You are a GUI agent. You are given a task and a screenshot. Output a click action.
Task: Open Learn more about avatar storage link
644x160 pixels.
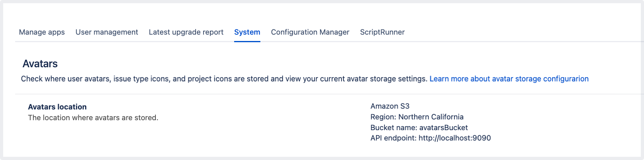(x=508, y=79)
